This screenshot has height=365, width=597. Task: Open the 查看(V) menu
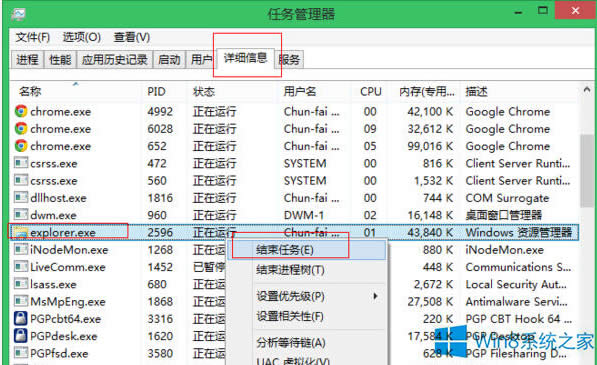(132, 37)
